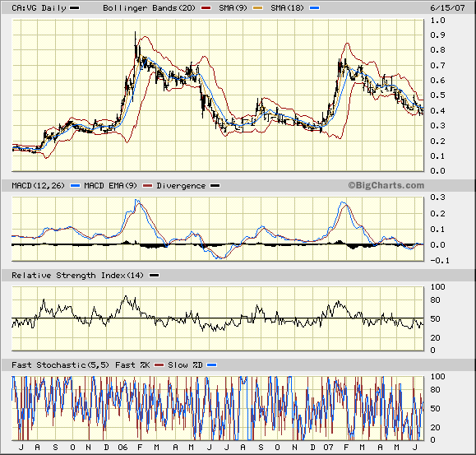Click the blue Slow %D legend swatch
Image resolution: width=476 pixels, height=455 pixels.
pyautogui.click(x=211, y=364)
